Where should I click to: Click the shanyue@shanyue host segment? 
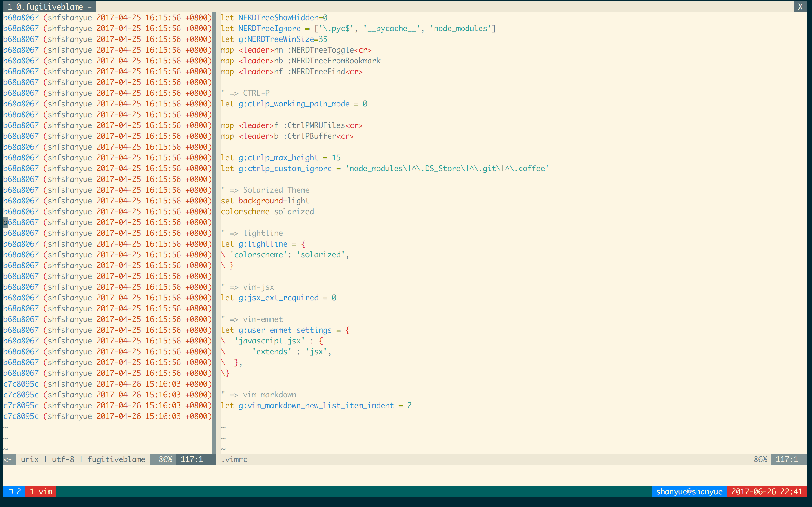click(689, 491)
